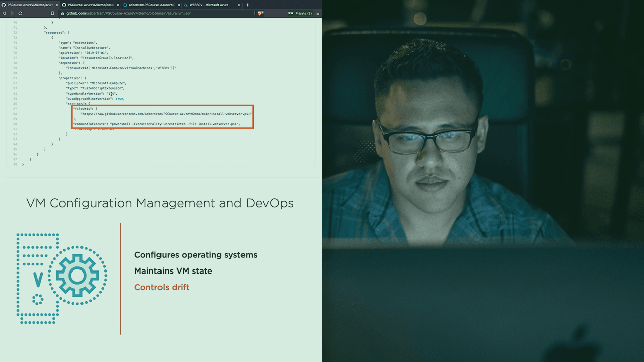Open the browser hamburger menu
Image resolution: width=644 pixels, height=362 pixels.
coord(317,13)
